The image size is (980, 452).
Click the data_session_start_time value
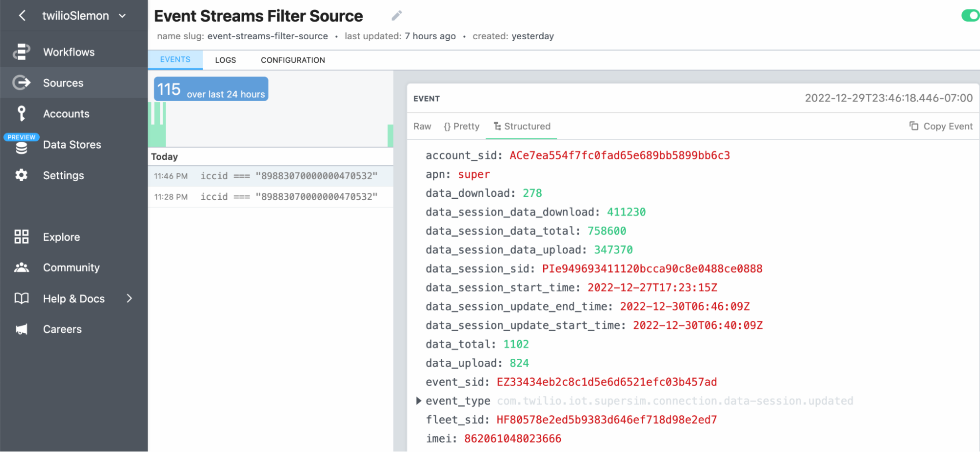[x=652, y=288]
